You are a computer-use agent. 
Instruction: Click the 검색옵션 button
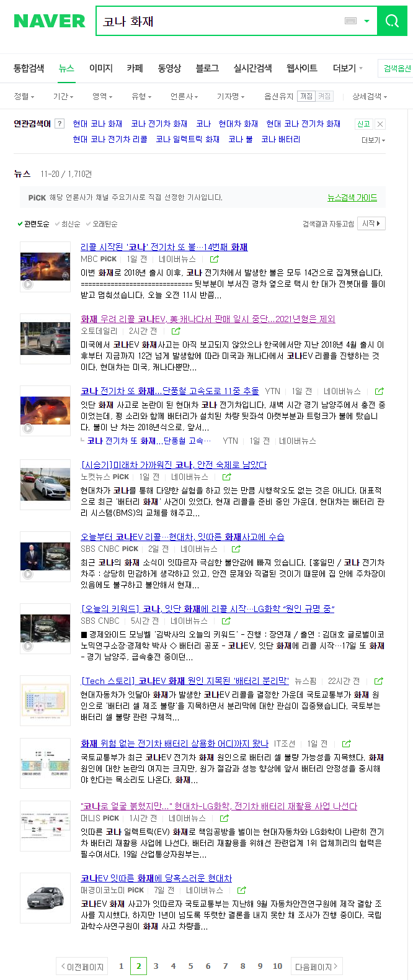(x=397, y=68)
